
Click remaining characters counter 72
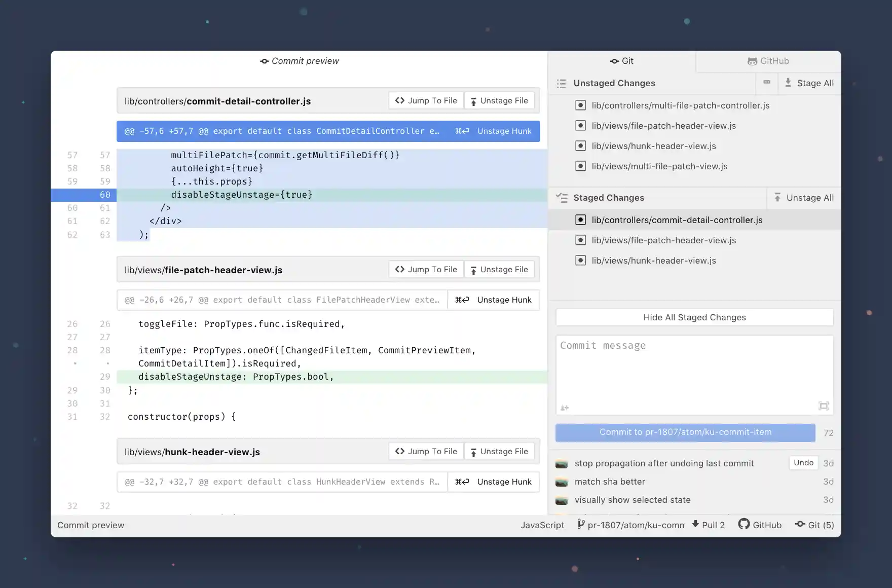click(828, 433)
